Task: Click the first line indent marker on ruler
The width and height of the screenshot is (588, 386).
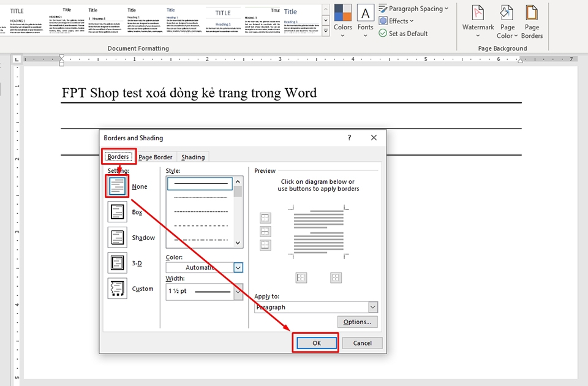Action: click(62, 56)
